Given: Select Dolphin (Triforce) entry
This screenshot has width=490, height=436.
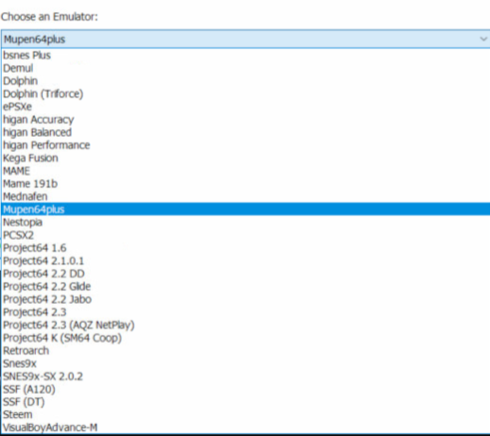Looking at the screenshot, I should pos(246,94).
